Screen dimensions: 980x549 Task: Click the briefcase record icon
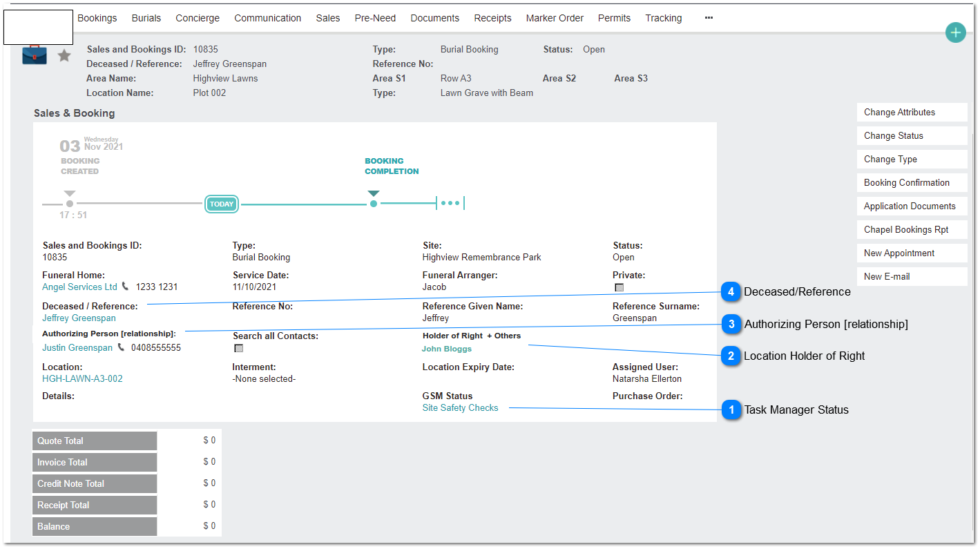pyautogui.click(x=35, y=55)
